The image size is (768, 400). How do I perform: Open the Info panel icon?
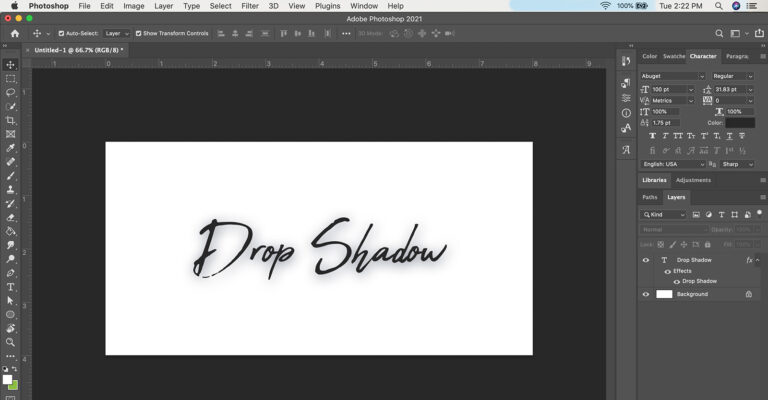[626, 113]
